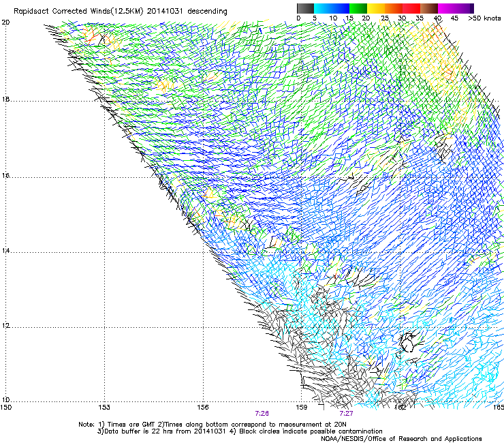Click the longitude label '159'
This screenshot has width=504, height=443.
click(302, 408)
